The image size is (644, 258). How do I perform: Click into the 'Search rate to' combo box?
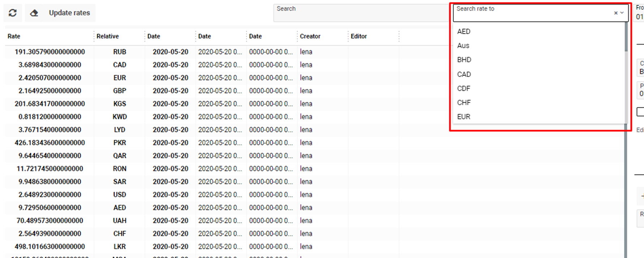click(x=532, y=13)
